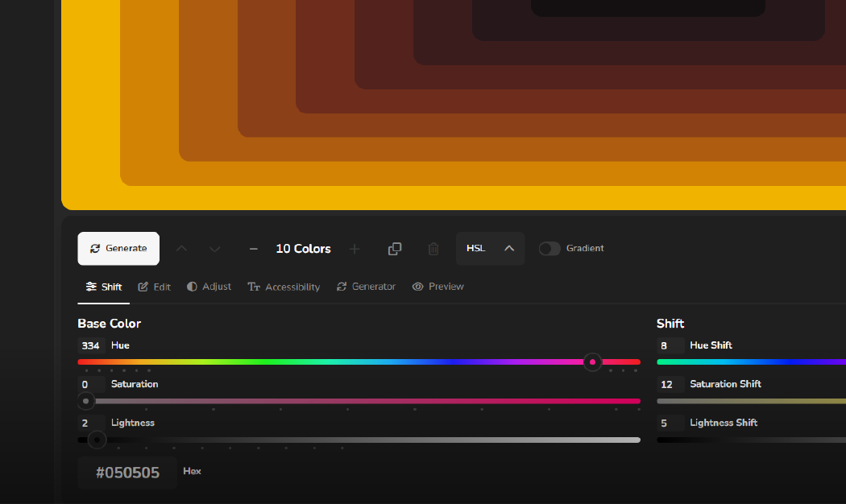Click the Saturation Shift value field
This screenshot has width=846, height=504.
[x=670, y=384]
